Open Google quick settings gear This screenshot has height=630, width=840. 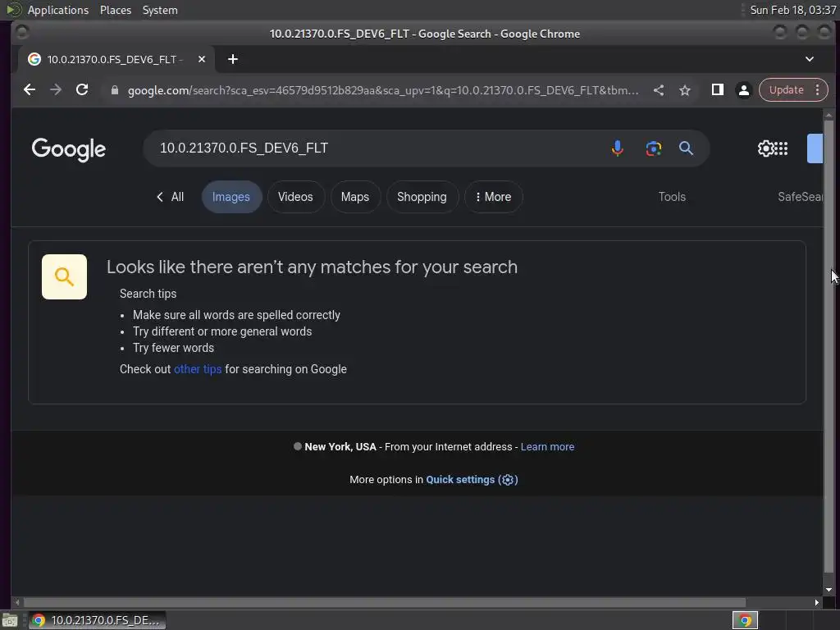pyautogui.click(x=765, y=148)
